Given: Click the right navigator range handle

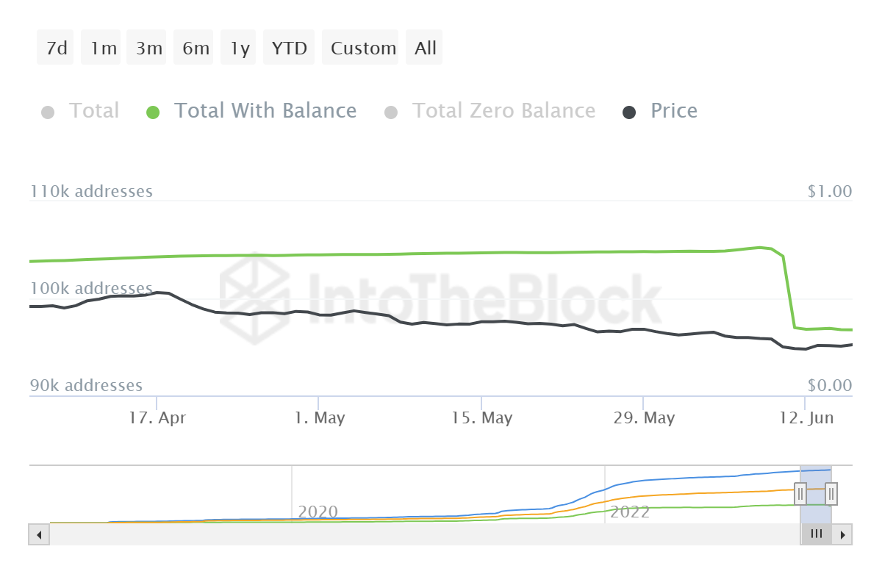Looking at the screenshot, I should (831, 494).
